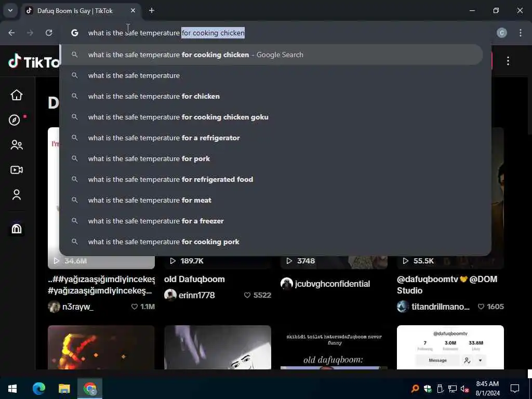The height and width of the screenshot is (399, 532).
Task: Launch Microsoft Edge from taskbar
Action: tap(38, 389)
